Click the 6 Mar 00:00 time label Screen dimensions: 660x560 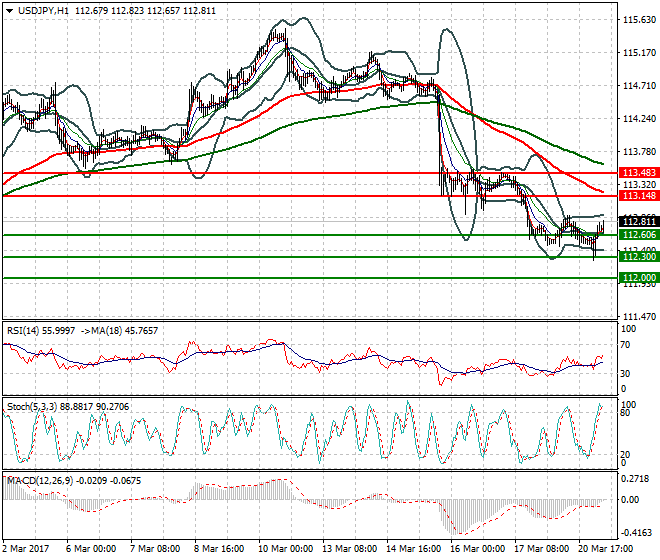(x=91, y=549)
